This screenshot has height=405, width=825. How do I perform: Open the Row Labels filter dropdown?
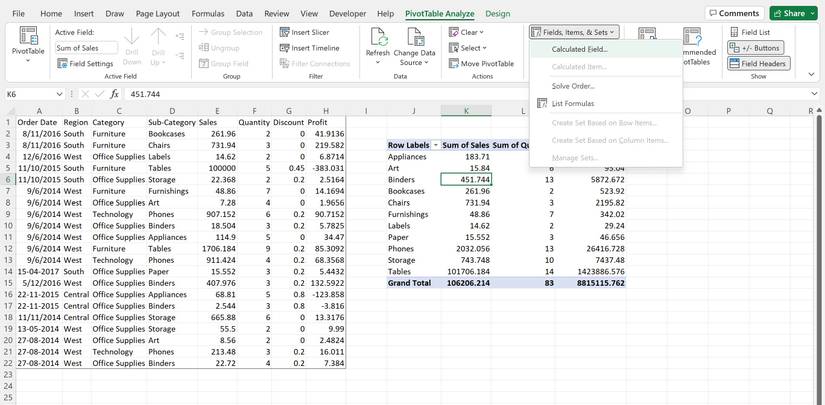click(x=435, y=145)
